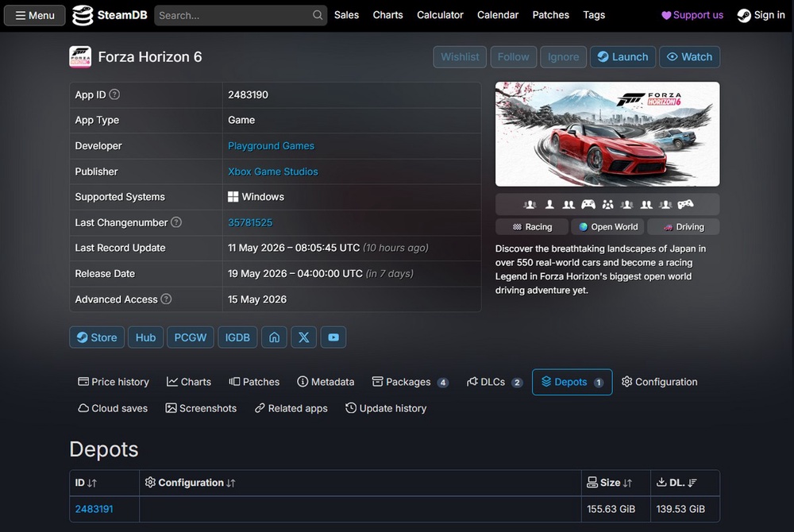Click the first multiplayer category icon
The width and height of the screenshot is (794, 532).
tap(530, 205)
